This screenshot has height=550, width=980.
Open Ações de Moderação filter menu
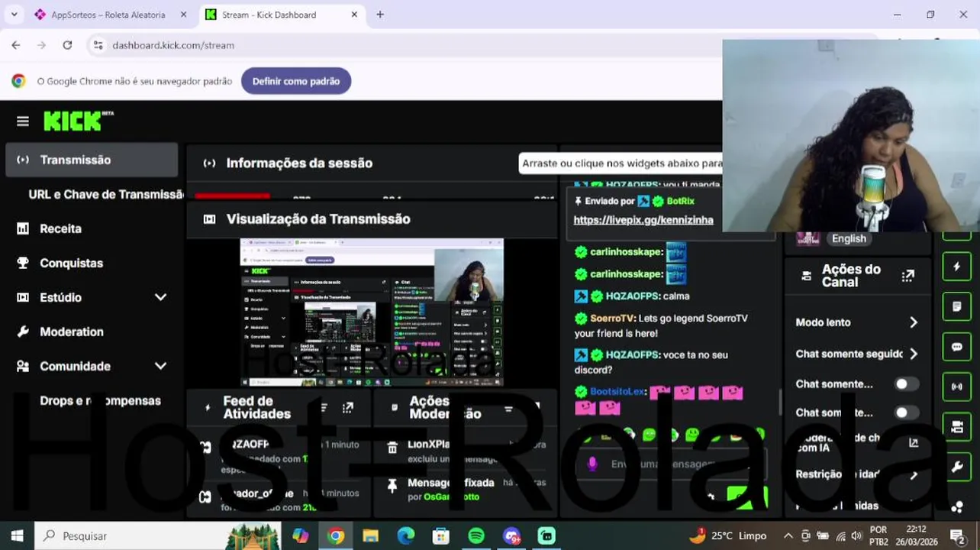click(509, 409)
